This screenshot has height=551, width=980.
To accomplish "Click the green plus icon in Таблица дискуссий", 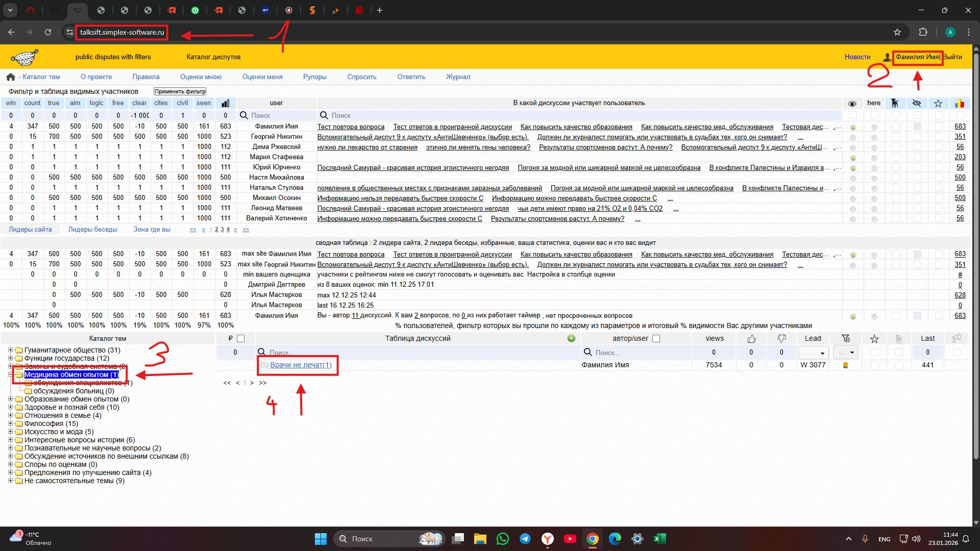I will click(571, 338).
